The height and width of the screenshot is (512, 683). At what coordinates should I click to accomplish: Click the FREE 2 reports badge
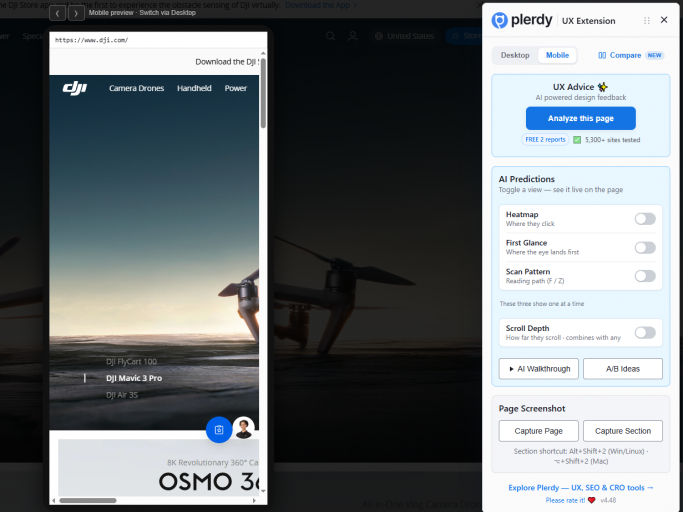pyautogui.click(x=545, y=139)
